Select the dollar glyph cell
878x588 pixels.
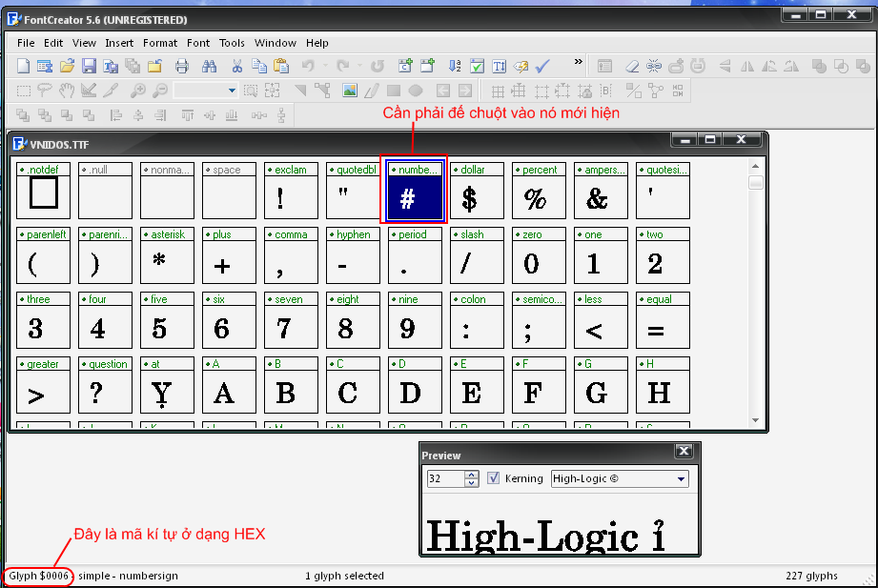(477, 191)
